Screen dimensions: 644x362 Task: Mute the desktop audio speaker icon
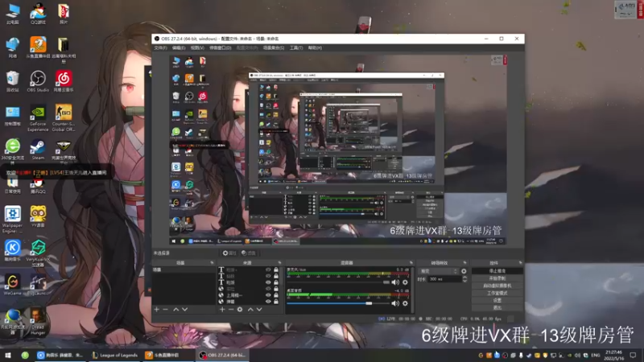point(395,303)
